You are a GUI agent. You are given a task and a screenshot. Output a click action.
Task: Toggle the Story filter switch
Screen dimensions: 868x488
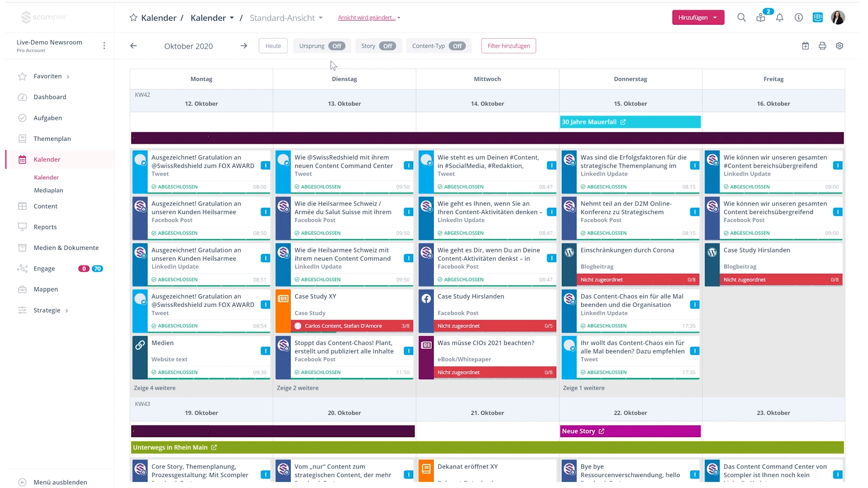[x=387, y=46]
